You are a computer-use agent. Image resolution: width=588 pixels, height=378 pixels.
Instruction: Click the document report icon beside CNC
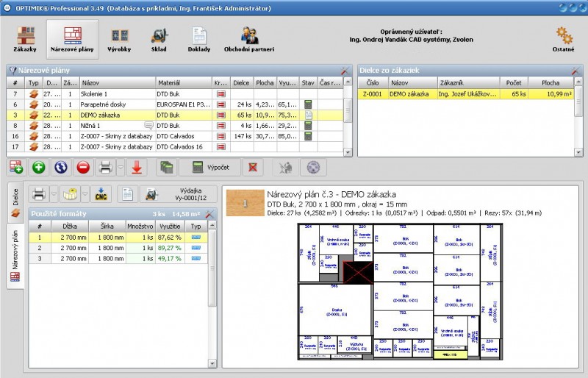point(127,194)
